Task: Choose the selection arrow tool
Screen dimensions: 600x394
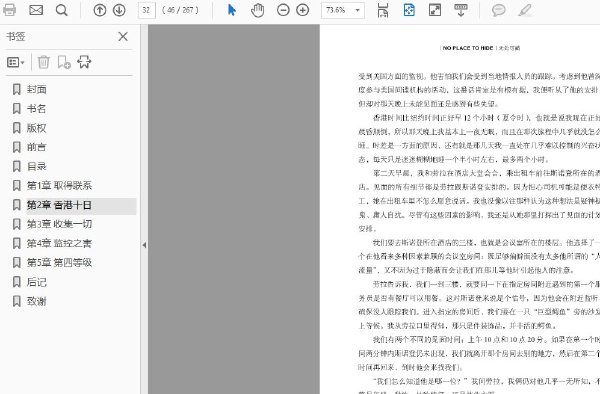Action: [x=232, y=10]
